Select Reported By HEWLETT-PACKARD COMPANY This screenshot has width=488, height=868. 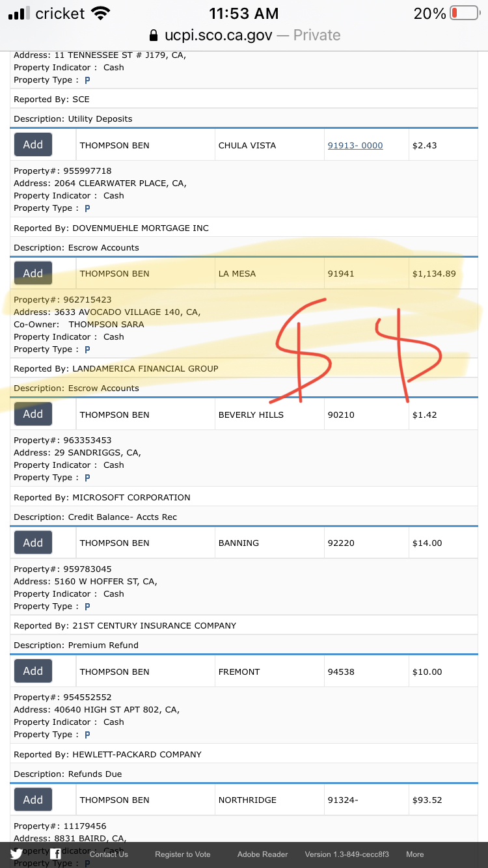[107, 754]
